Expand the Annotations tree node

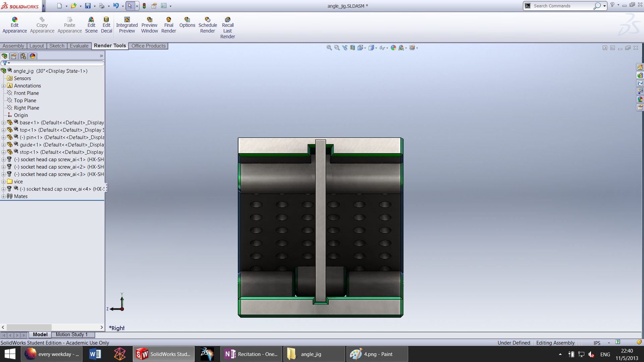click(3, 86)
